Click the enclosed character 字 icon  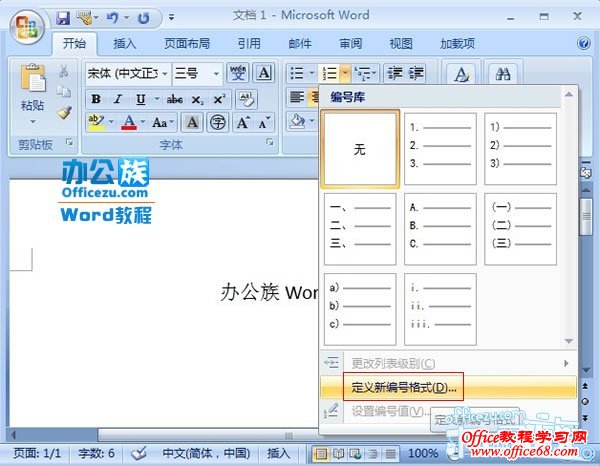[218, 122]
